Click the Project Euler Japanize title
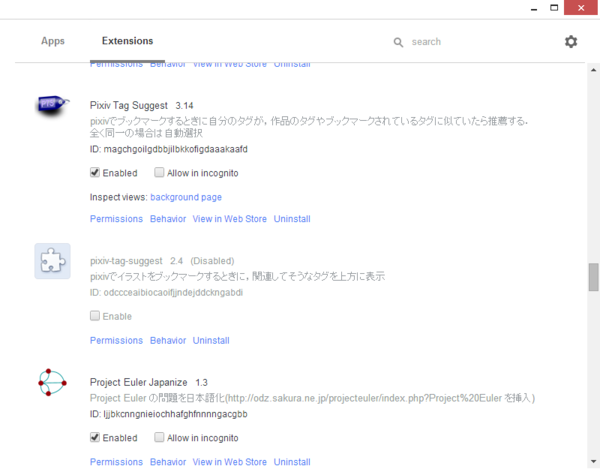 [139, 382]
